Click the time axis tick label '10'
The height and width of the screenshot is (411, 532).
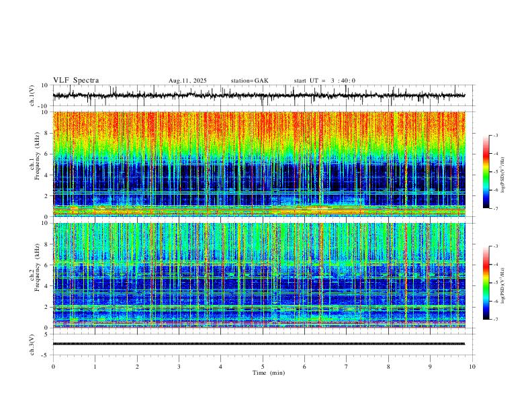point(472,367)
